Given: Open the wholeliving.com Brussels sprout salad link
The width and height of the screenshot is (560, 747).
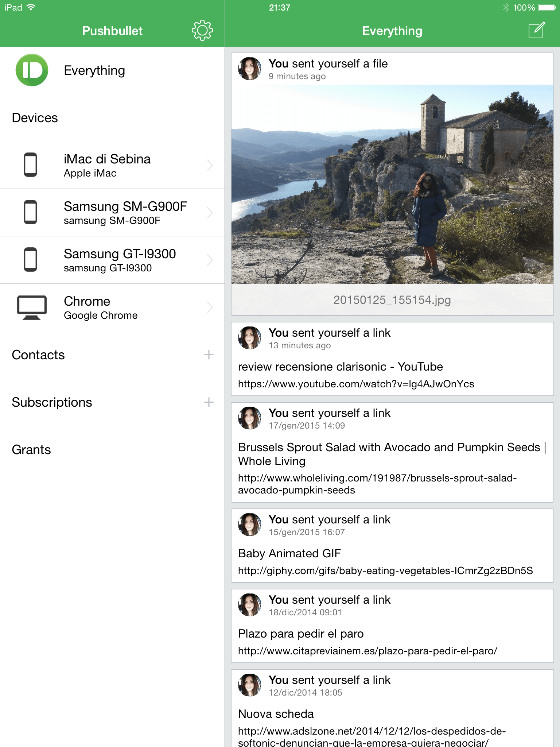Looking at the screenshot, I should pos(377,484).
